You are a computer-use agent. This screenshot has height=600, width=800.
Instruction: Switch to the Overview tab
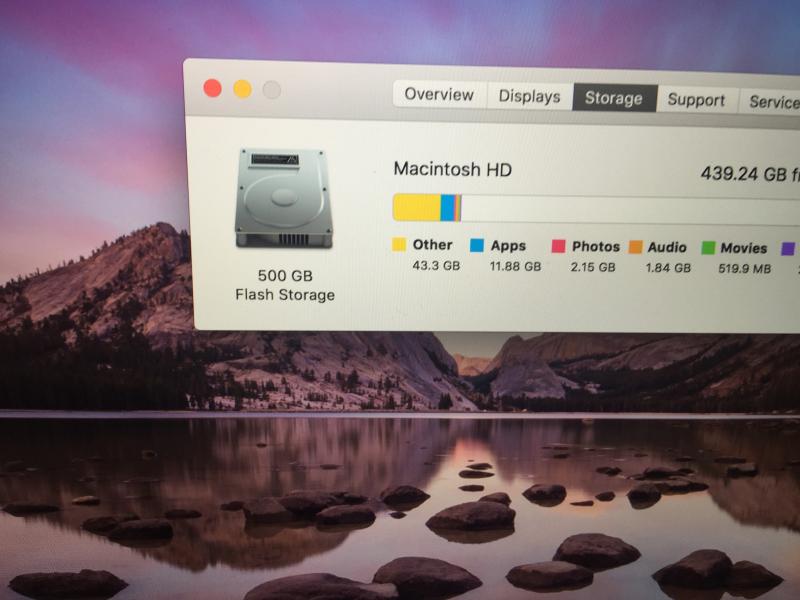(x=439, y=94)
